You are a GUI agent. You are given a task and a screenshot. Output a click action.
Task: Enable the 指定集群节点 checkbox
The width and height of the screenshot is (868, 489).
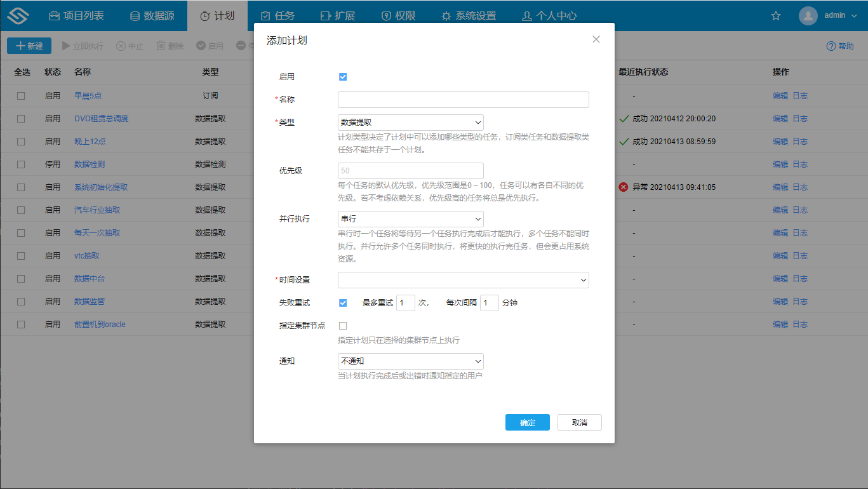[x=343, y=325]
